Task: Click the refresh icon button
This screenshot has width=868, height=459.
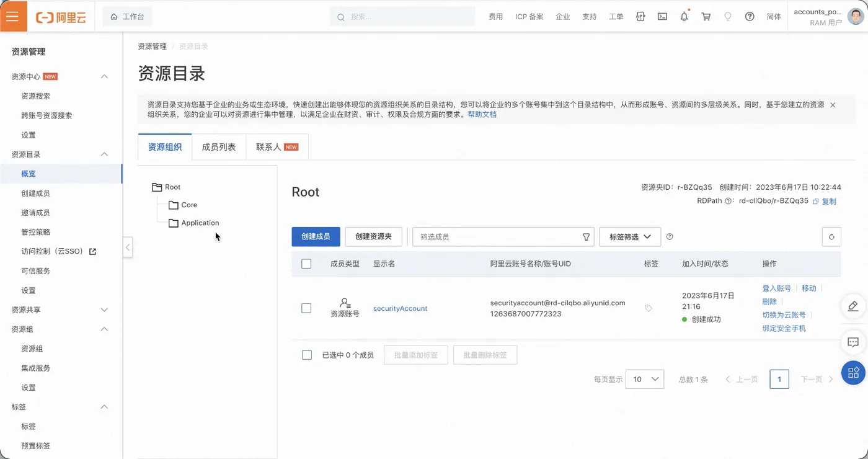Action: [831, 237]
